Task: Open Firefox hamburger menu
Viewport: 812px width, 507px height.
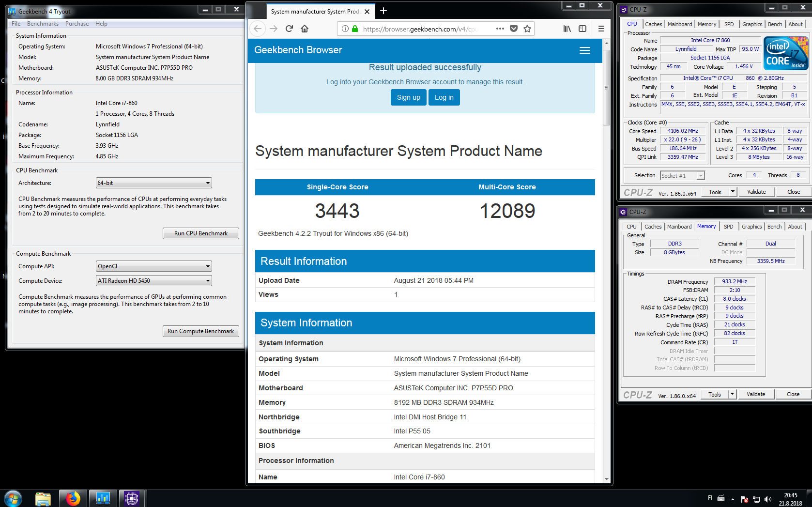Action: click(601, 29)
